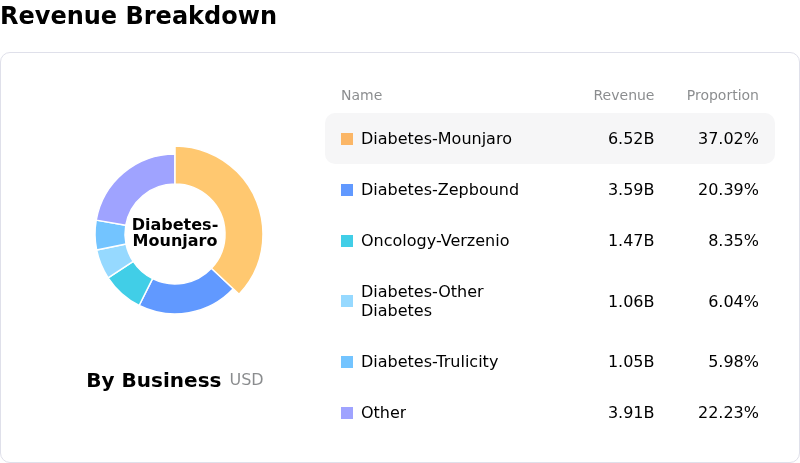Sort by the Revenue column header
Image resolution: width=800 pixels, height=463 pixels.
click(623, 96)
